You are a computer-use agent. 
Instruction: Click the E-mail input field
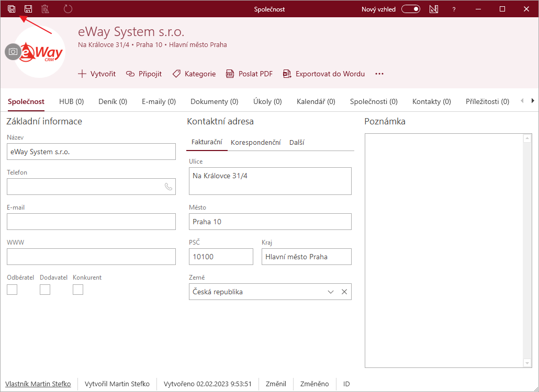click(91, 222)
